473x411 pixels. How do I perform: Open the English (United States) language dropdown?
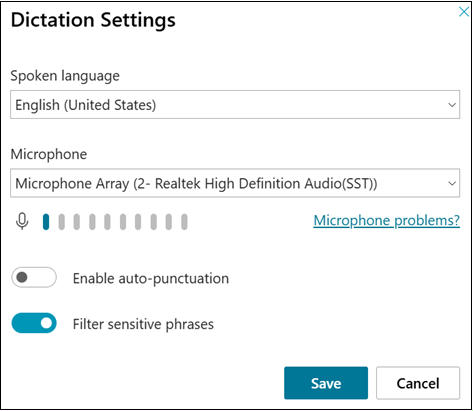pyautogui.click(x=235, y=104)
